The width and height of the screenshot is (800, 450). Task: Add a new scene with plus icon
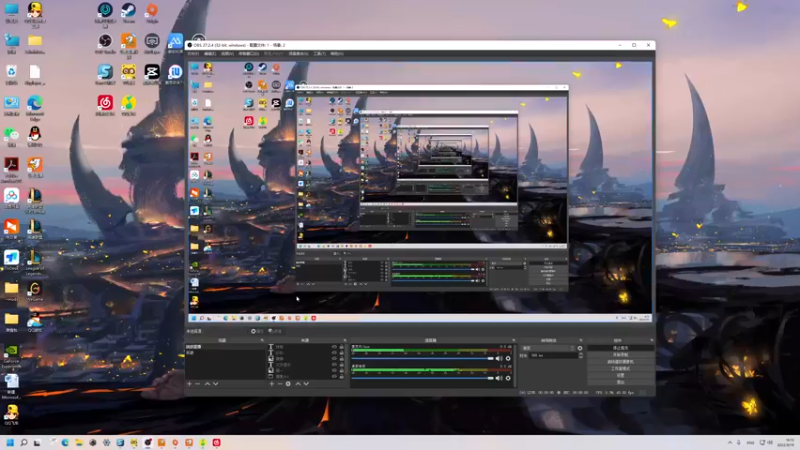coord(189,384)
